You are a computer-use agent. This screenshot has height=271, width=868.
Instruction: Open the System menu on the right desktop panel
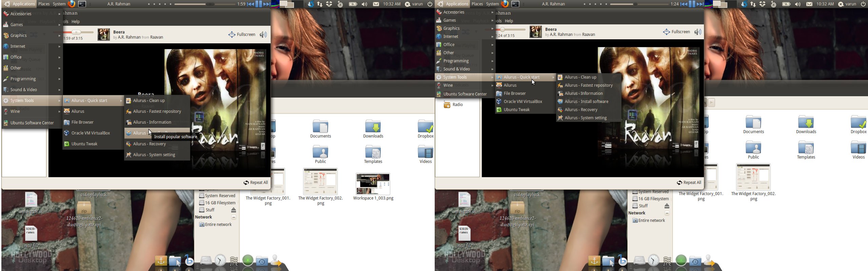point(492,4)
